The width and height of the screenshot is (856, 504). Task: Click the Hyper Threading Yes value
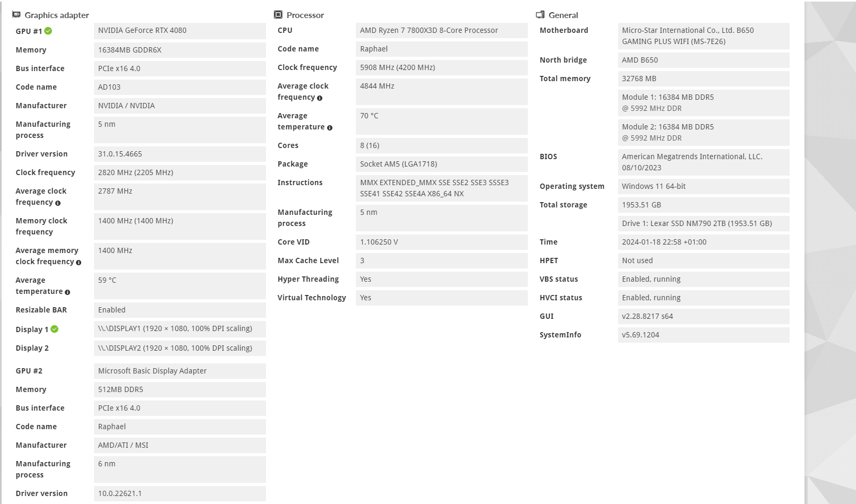coord(442,279)
